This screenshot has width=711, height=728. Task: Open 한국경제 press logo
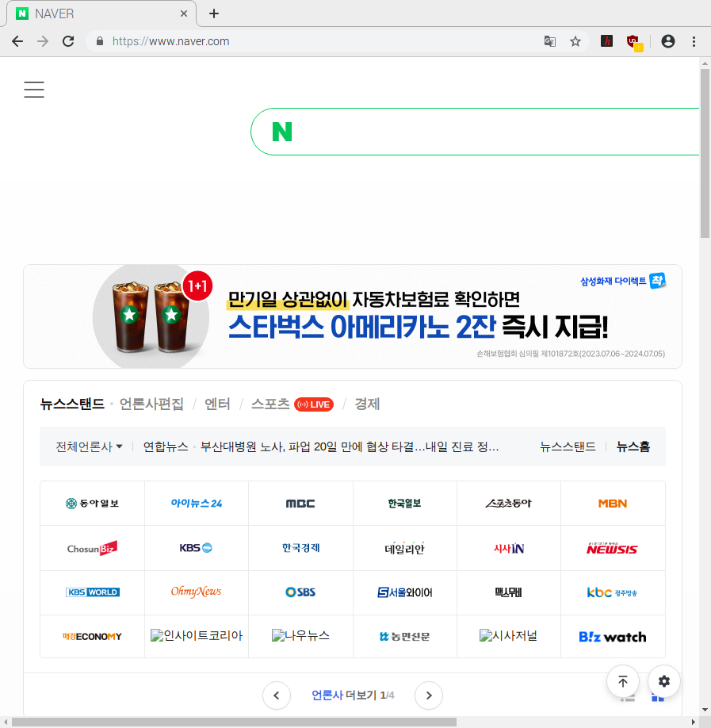(300, 548)
